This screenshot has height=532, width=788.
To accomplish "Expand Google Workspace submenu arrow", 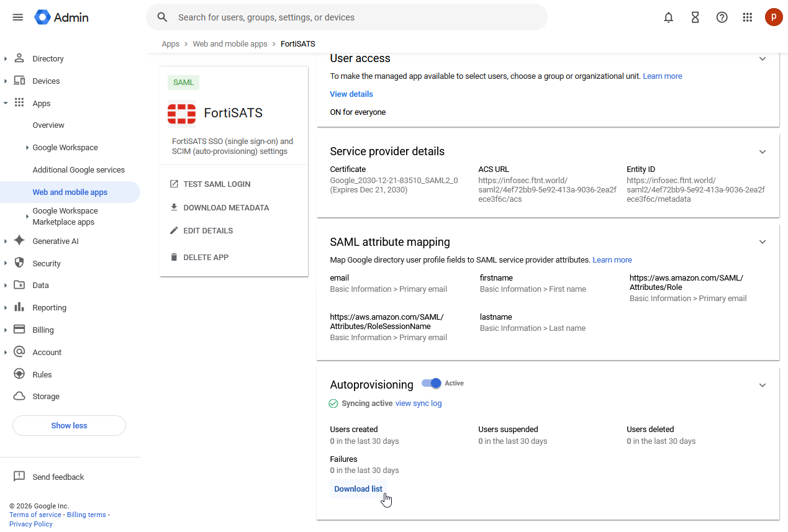I will (x=27, y=148).
